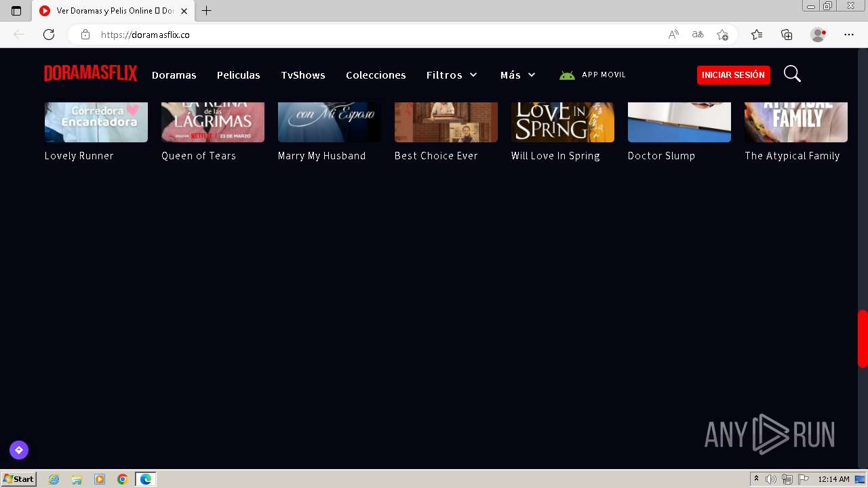Open Edge Settings and more menu

[x=849, y=35]
